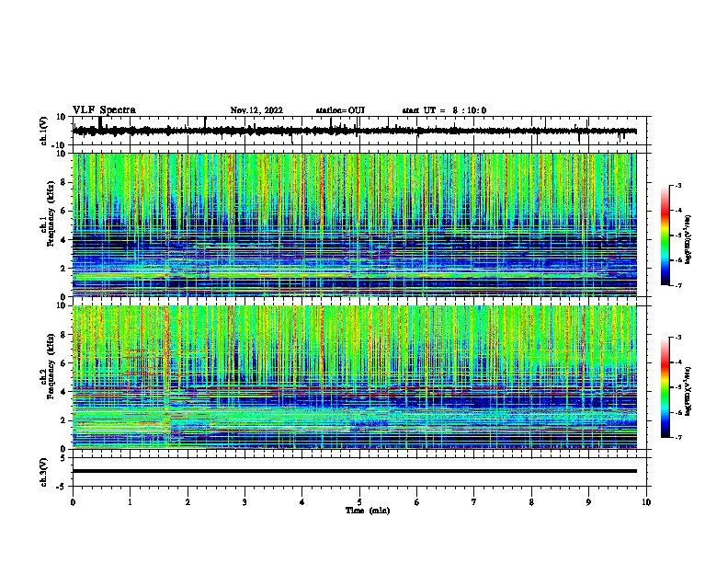This screenshot has width=728, height=563.
Task: Click the time axis tick label "9"
Action: pyautogui.click(x=588, y=502)
